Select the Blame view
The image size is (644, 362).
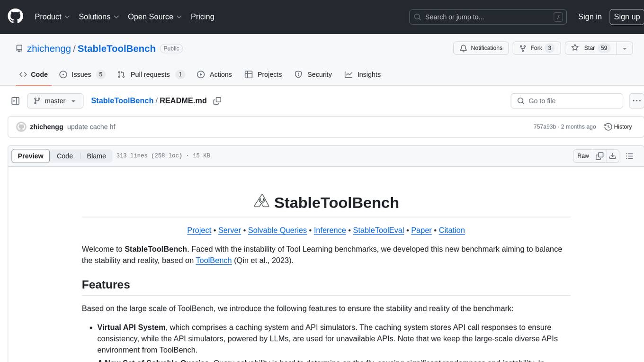(96, 156)
